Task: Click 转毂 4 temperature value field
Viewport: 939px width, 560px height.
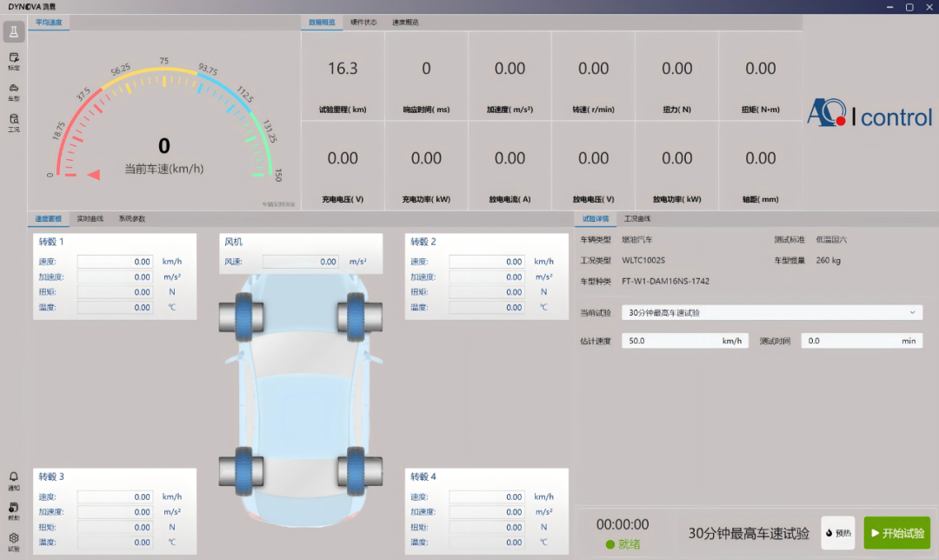Action: point(487,543)
